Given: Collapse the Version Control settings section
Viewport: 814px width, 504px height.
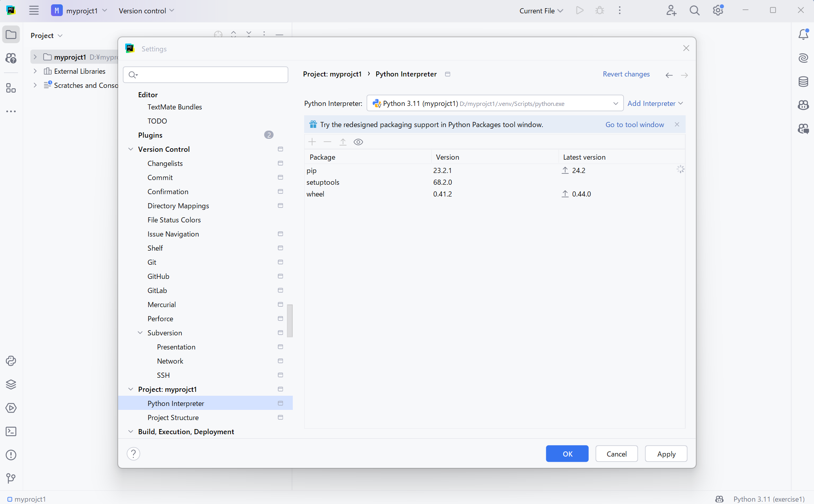Looking at the screenshot, I should tap(131, 149).
